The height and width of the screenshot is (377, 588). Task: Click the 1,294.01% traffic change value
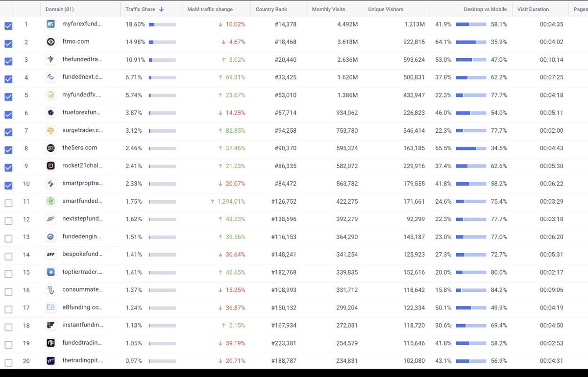click(231, 201)
